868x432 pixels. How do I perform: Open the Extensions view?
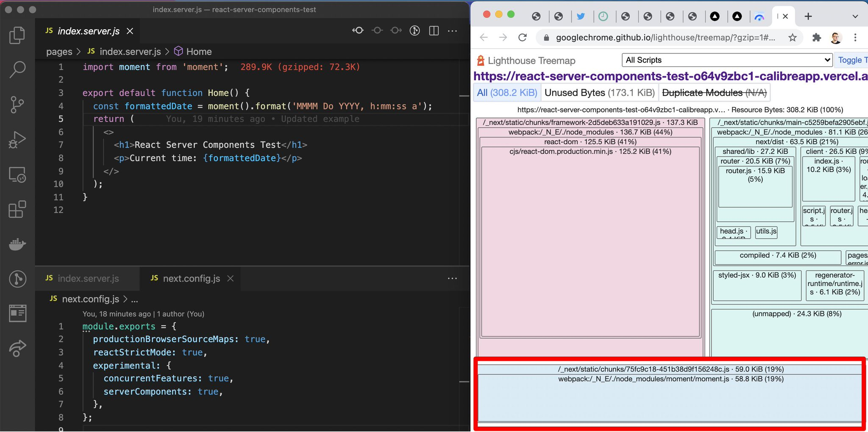pos(17,209)
